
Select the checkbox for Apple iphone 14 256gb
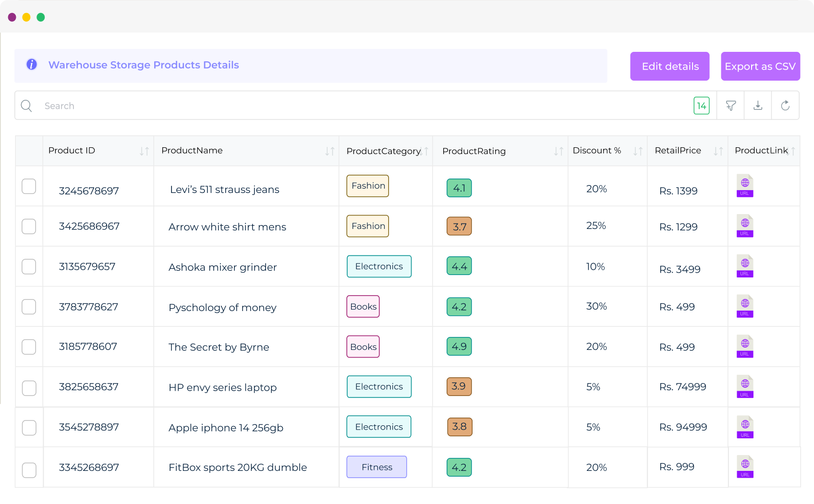coord(29,427)
